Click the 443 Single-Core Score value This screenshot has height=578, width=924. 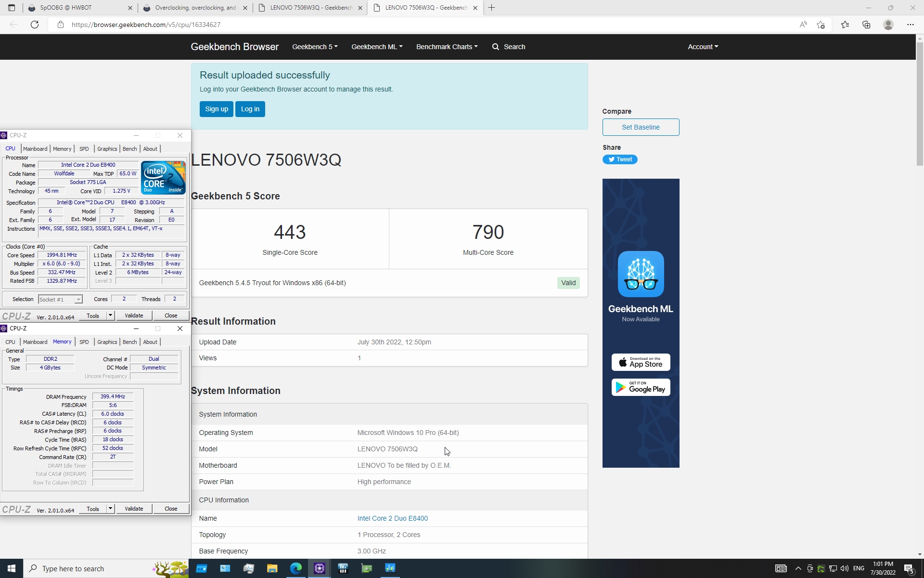(290, 232)
